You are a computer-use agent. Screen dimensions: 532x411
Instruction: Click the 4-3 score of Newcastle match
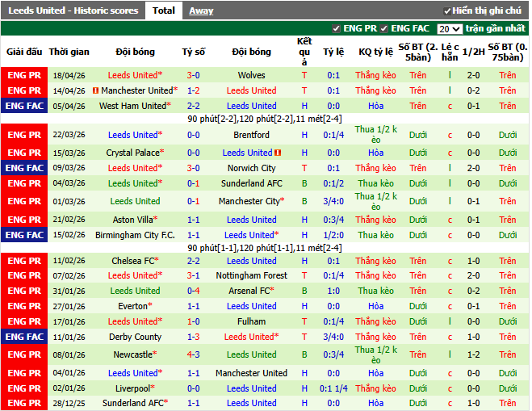pyautogui.click(x=193, y=354)
